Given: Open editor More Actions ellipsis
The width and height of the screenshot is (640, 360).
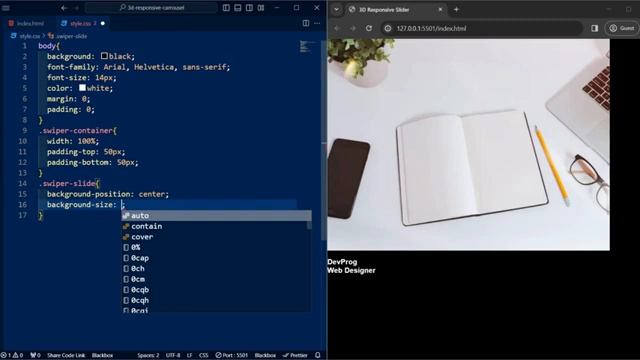Looking at the screenshot, I should [317, 23].
